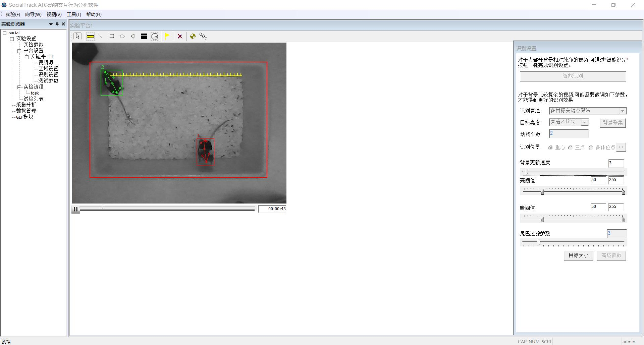This screenshot has height=345, width=644.
Task: Collapse the social root tree node
Action: coord(5,33)
